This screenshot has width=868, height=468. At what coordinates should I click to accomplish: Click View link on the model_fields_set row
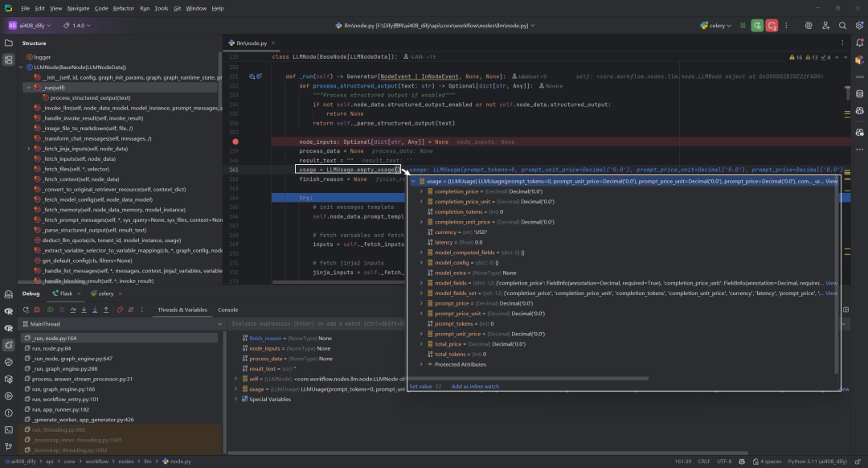[832, 293]
